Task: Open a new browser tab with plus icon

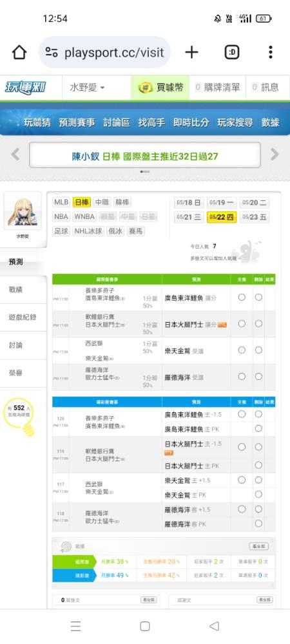Action: 191,53
